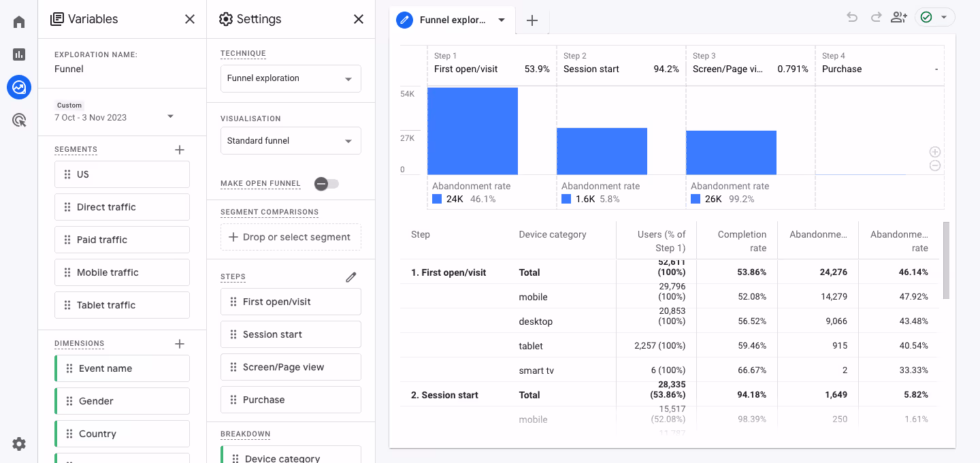Screen dimensions: 980x463
Task: Open the Home icon in sidebar
Action: [x=19, y=22]
